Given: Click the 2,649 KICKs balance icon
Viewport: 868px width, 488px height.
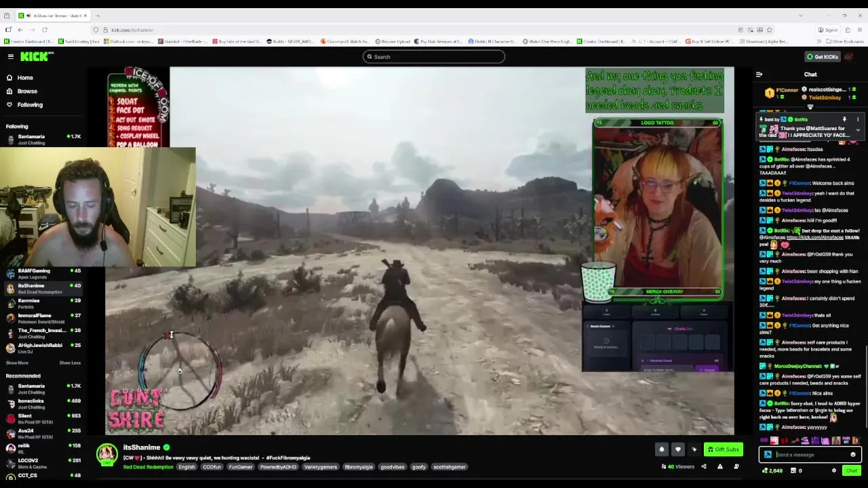Looking at the screenshot, I should (765, 470).
